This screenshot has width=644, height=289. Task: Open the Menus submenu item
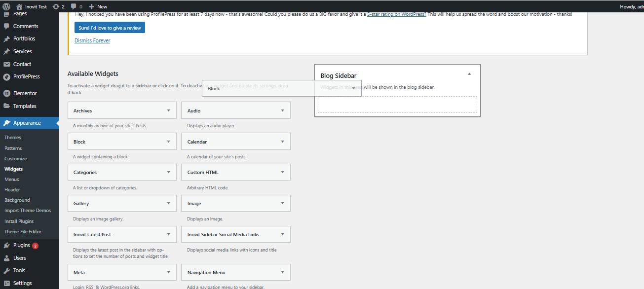[12, 180]
